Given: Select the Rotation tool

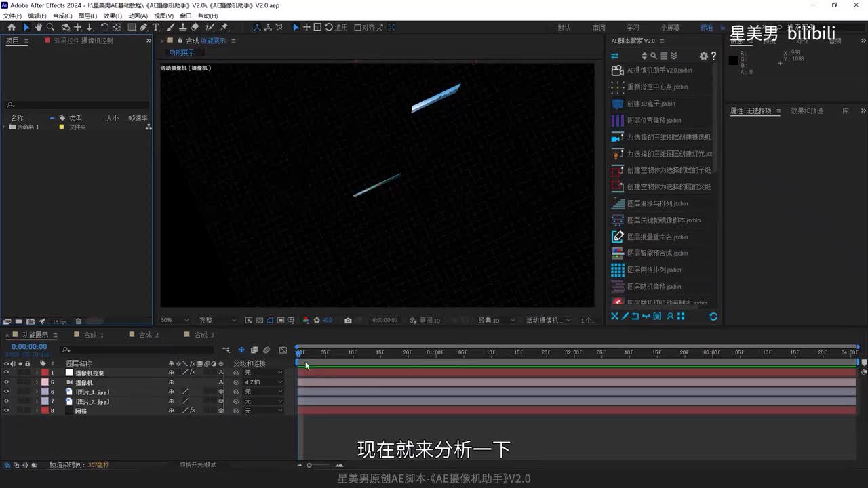Looking at the screenshot, I should click(x=104, y=27).
